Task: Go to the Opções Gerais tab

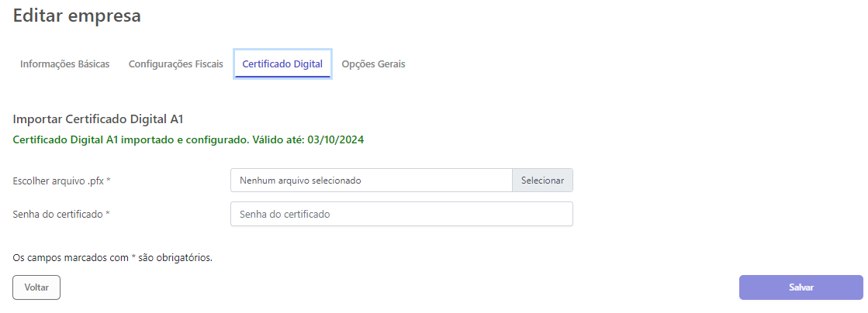Action: [373, 64]
